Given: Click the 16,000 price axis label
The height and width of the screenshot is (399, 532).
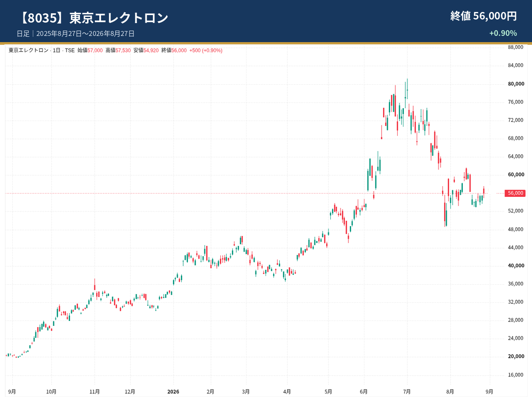Looking at the screenshot, I should (516, 375).
